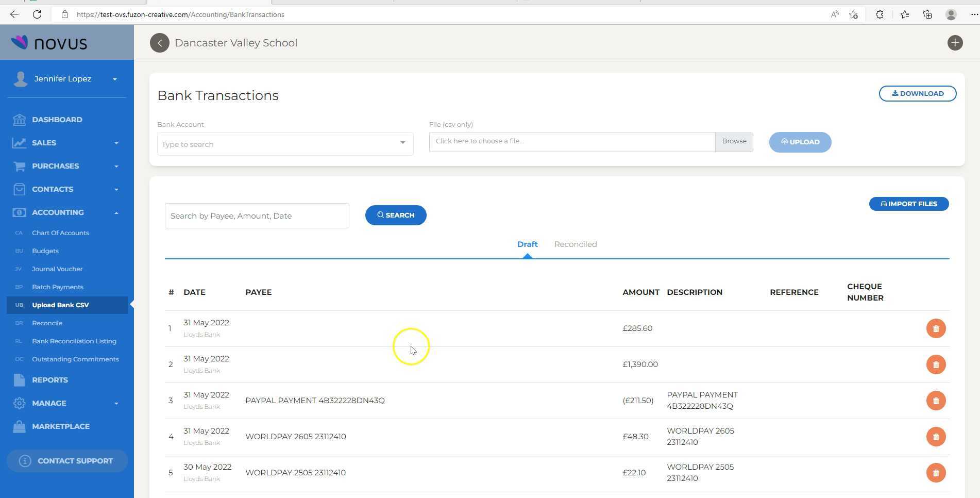The height and width of the screenshot is (498, 980).
Task: Expand the Jennifer Lopez user menu
Action: [114, 79]
